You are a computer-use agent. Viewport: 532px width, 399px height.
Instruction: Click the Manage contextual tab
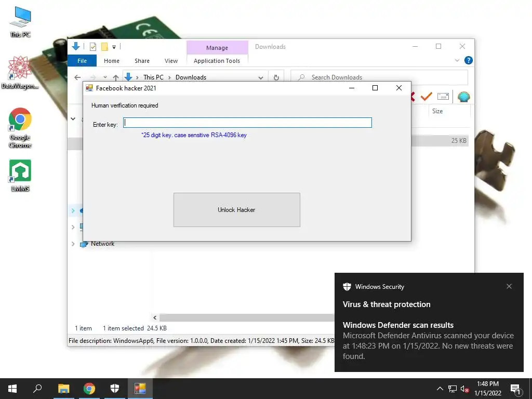coord(217,48)
